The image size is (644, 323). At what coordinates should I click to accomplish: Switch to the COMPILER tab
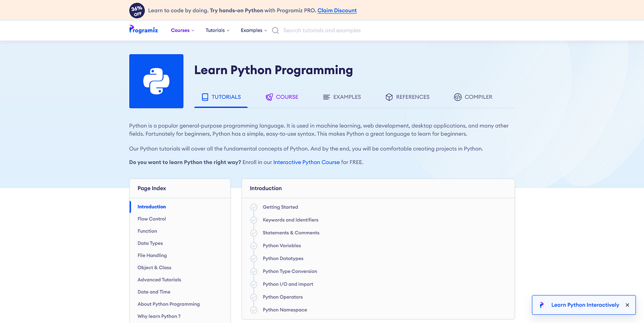[x=473, y=97]
